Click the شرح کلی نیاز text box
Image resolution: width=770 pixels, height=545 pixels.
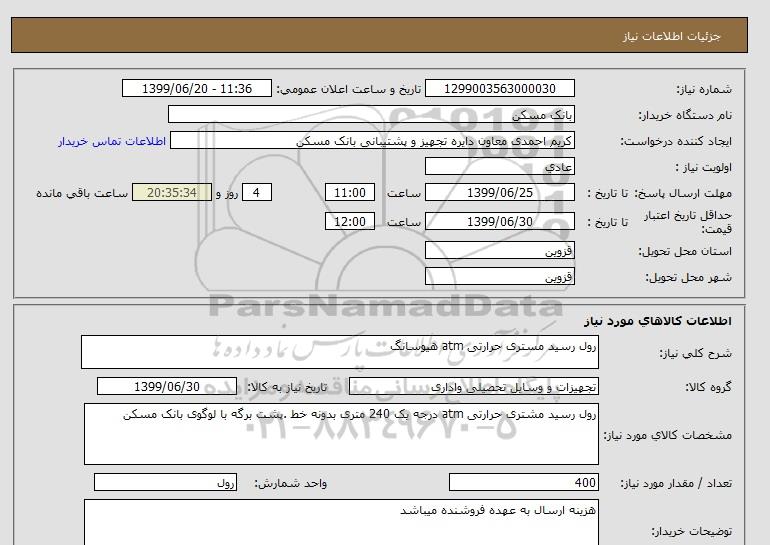pos(340,352)
